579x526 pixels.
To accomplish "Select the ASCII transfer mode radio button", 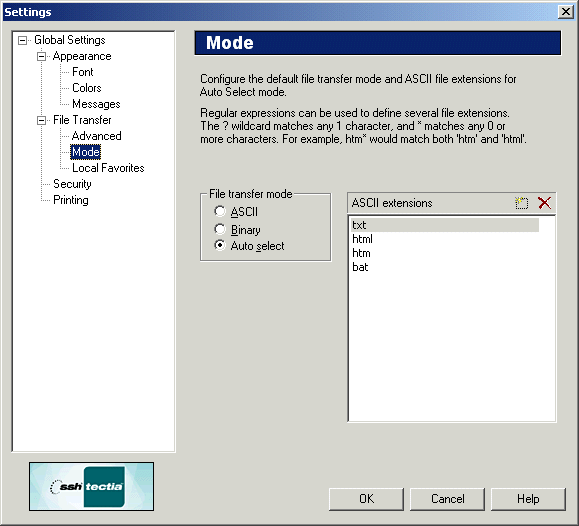I will (x=220, y=211).
